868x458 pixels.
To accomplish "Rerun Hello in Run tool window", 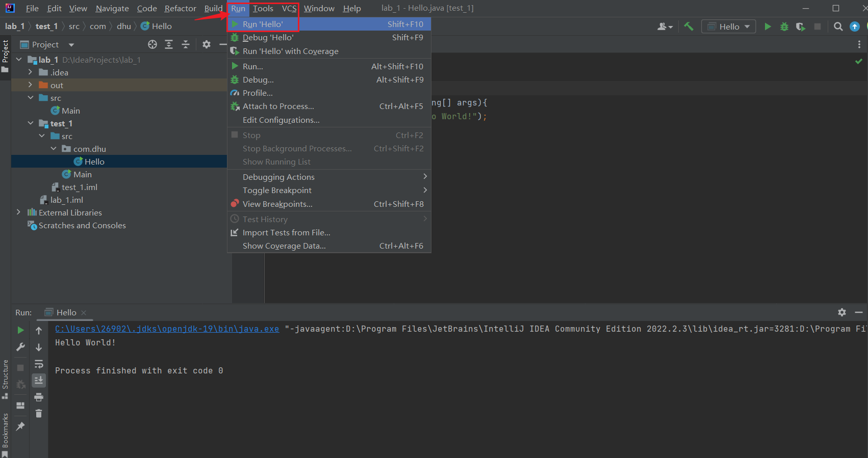I will pyautogui.click(x=20, y=330).
